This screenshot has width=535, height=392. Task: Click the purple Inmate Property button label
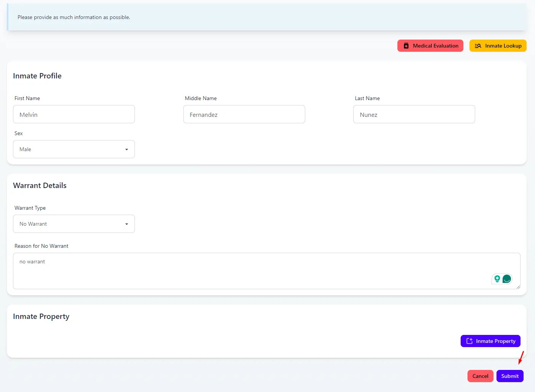click(495, 341)
